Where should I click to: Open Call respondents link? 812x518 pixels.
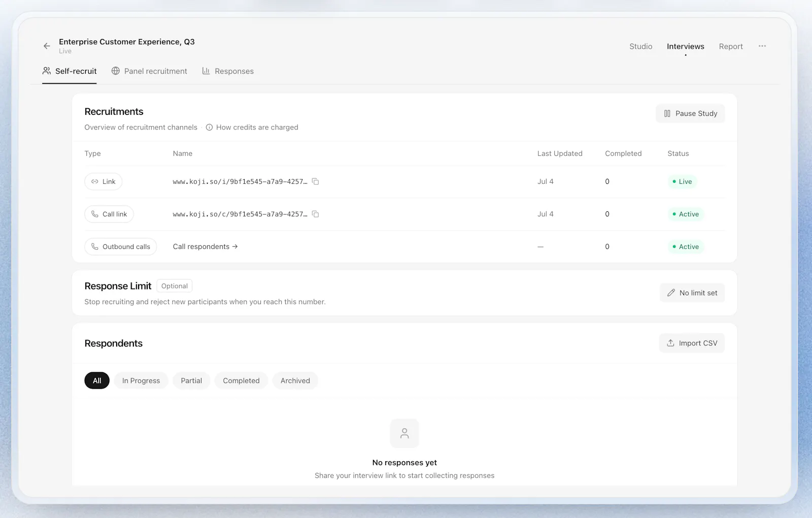coord(205,246)
